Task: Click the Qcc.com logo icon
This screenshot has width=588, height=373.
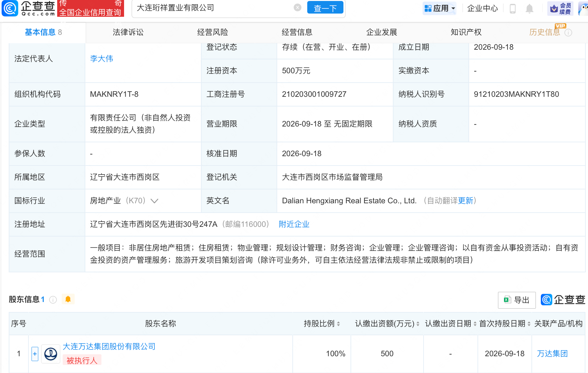Action: click(x=10, y=8)
